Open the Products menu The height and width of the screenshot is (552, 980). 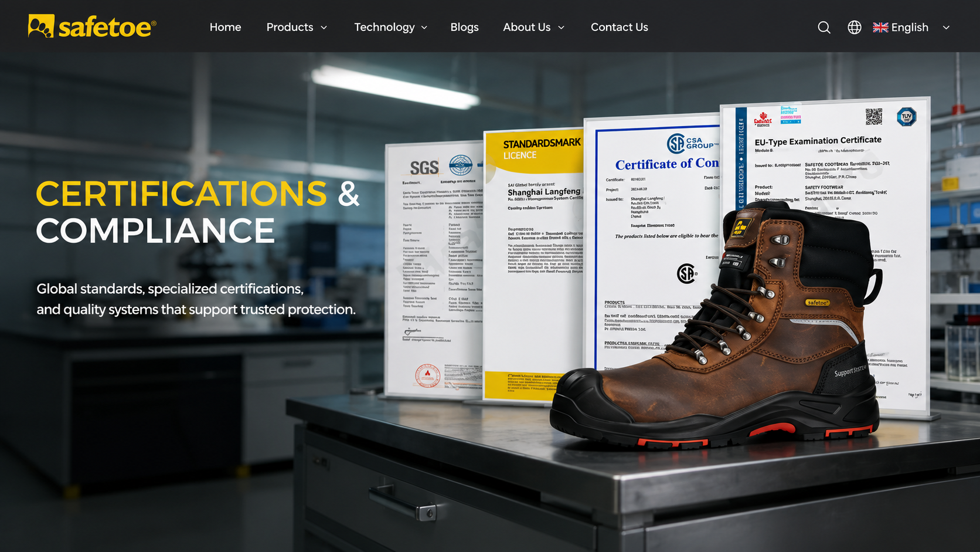coord(290,27)
